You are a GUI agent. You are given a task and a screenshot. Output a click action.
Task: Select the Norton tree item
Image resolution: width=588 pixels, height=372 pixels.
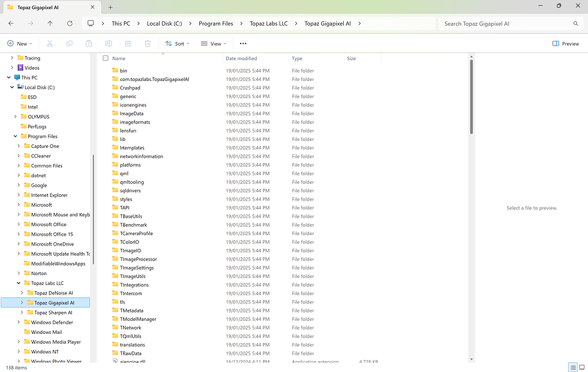39,273
